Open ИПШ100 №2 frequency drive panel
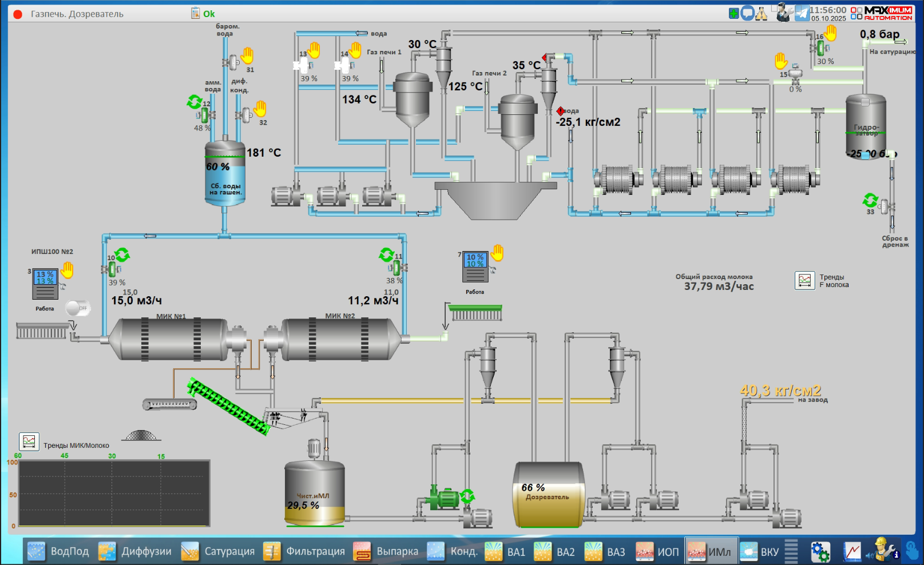This screenshot has width=924, height=565. coord(45,284)
